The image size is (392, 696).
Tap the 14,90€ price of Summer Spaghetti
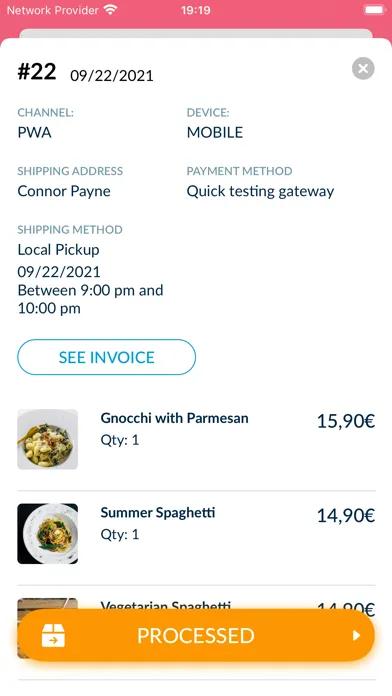tap(346, 516)
